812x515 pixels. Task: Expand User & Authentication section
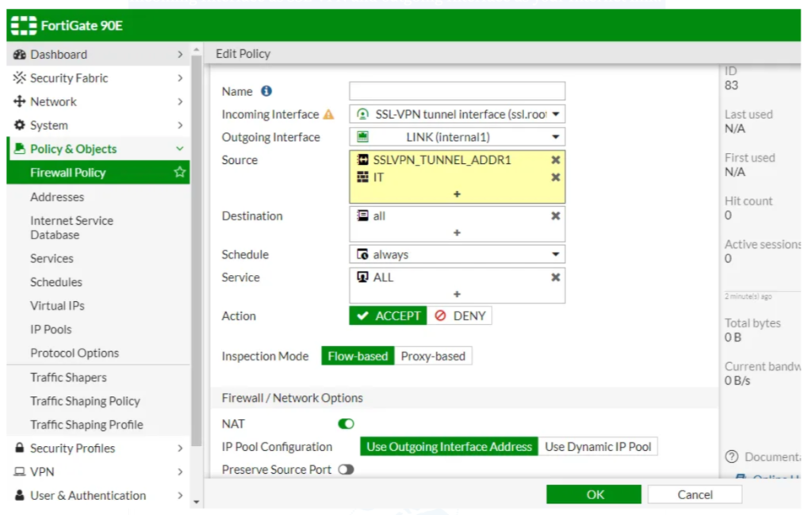98,495
